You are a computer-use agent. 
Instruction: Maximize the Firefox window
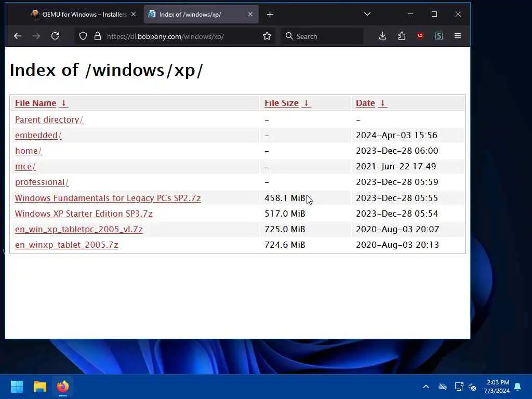click(434, 14)
